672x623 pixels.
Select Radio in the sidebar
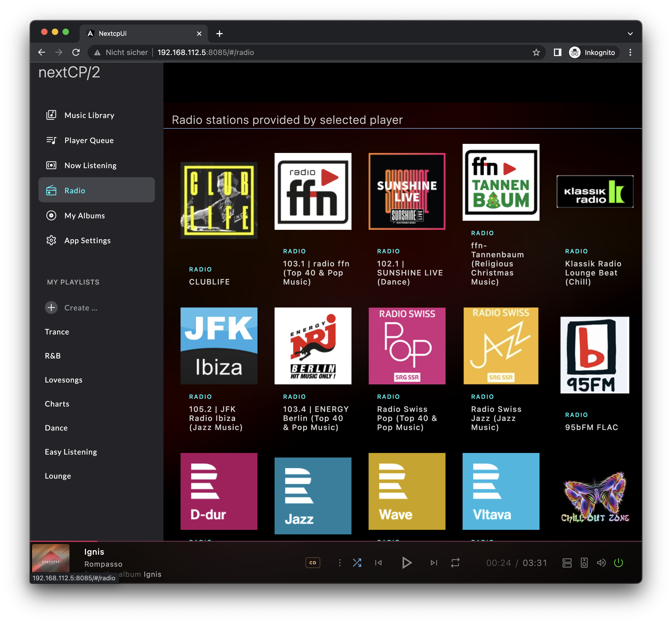96,190
